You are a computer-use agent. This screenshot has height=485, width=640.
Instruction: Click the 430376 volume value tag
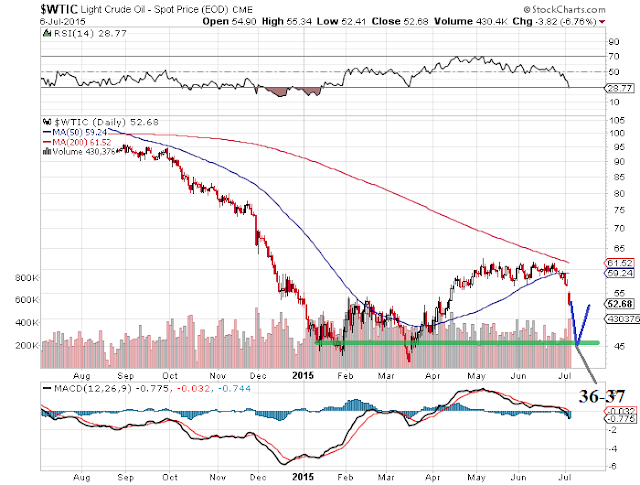tap(622, 319)
